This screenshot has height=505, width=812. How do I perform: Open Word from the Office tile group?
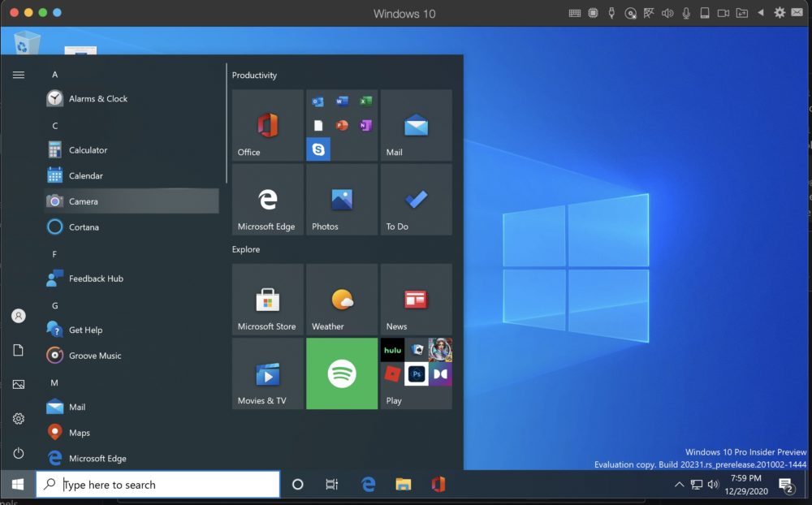(342, 101)
